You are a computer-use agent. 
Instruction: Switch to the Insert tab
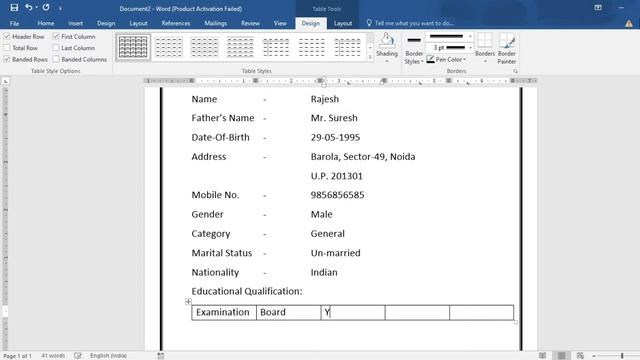[x=76, y=23]
